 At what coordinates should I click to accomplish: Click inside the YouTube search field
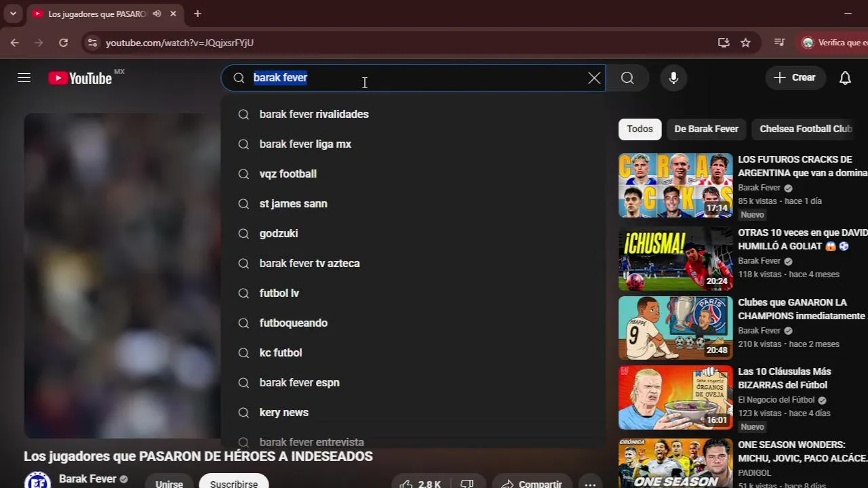414,78
